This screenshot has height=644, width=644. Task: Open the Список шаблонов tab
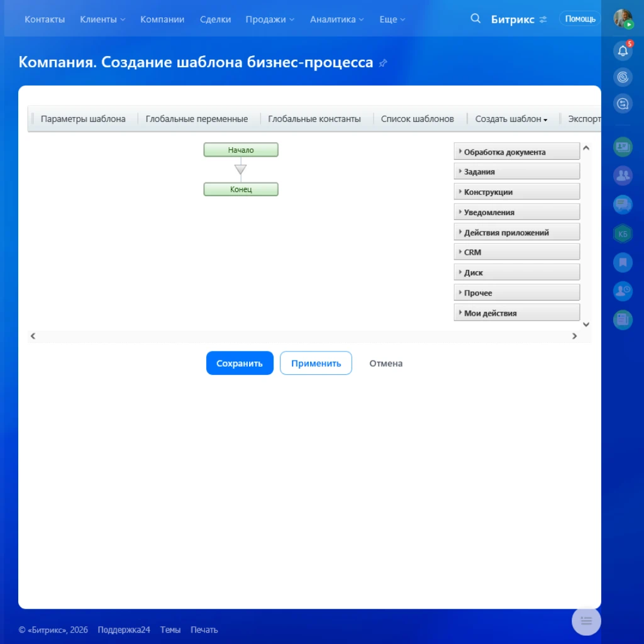[x=419, y=118]
